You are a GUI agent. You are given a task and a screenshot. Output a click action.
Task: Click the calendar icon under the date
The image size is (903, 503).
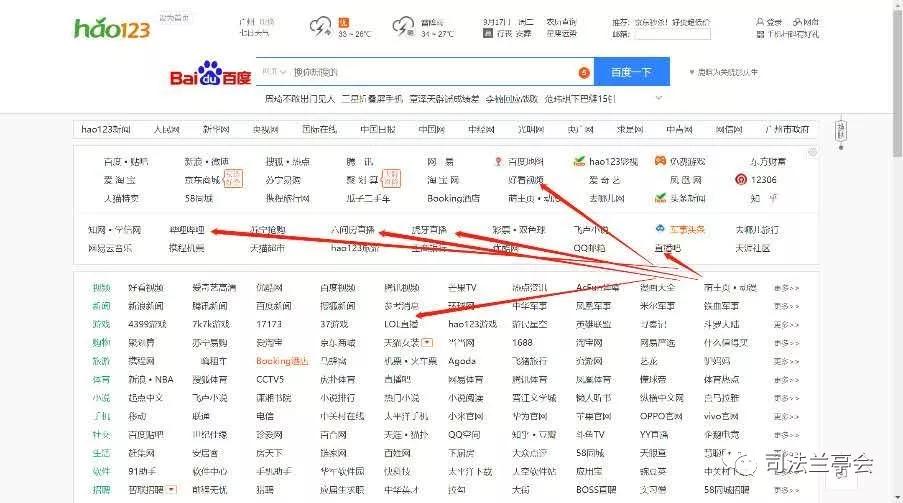coord(488,34)
